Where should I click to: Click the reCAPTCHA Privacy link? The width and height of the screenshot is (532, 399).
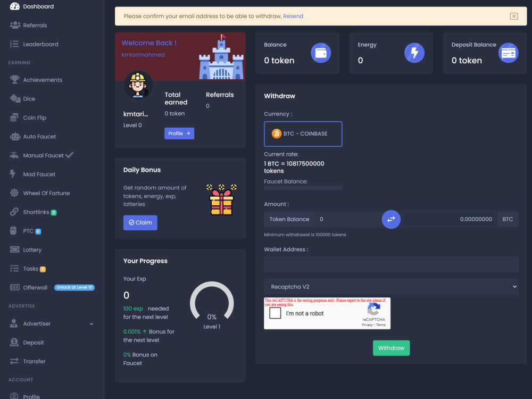(x=367, y=325)
